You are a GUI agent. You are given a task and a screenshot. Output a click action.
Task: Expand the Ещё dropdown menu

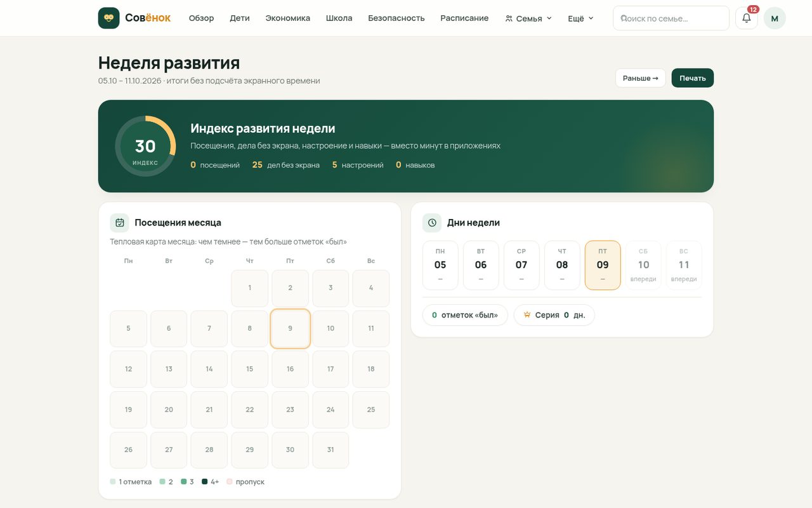pyautogui.click(x=580, y=18)
